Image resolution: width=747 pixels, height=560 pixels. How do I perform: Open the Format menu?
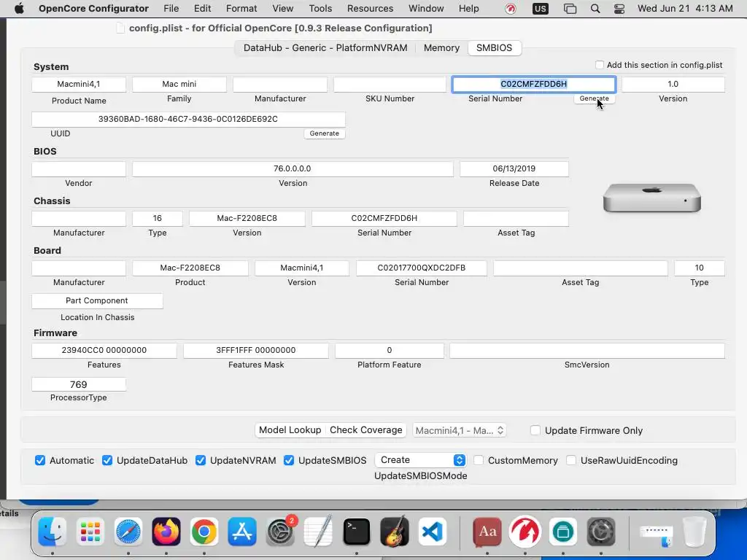click(x=241, y=9)
